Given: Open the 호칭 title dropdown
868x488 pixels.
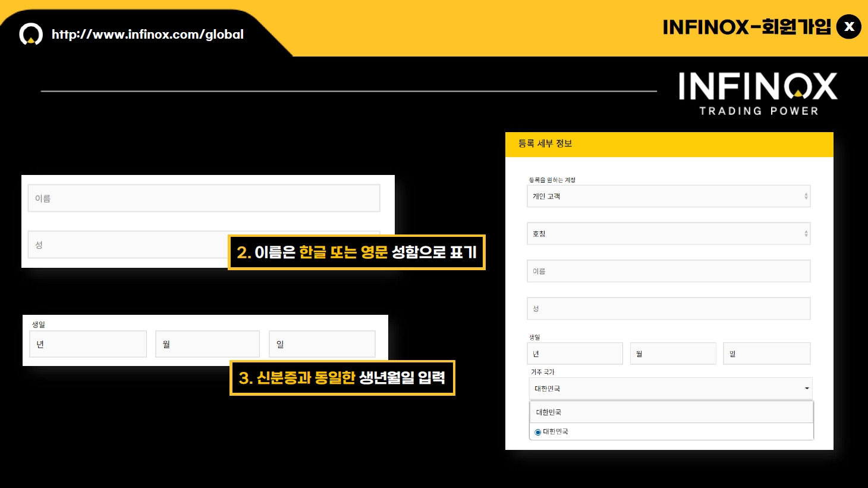Looking at the screenshot, I should pos(669,234).
